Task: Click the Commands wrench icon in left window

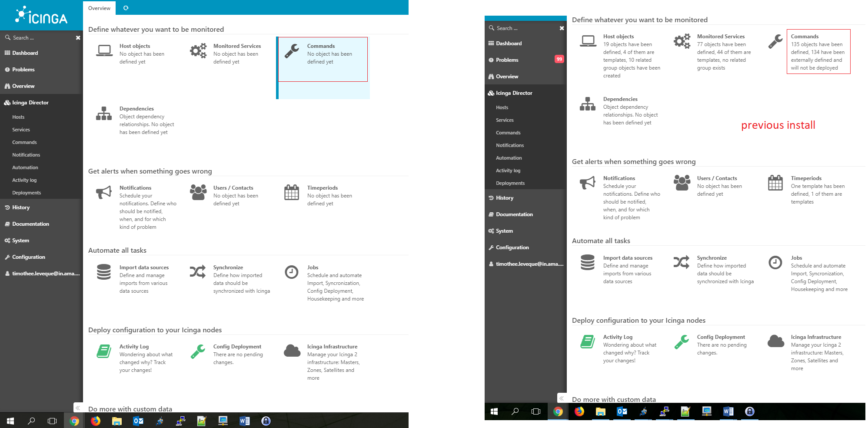Action: [292, 51]
